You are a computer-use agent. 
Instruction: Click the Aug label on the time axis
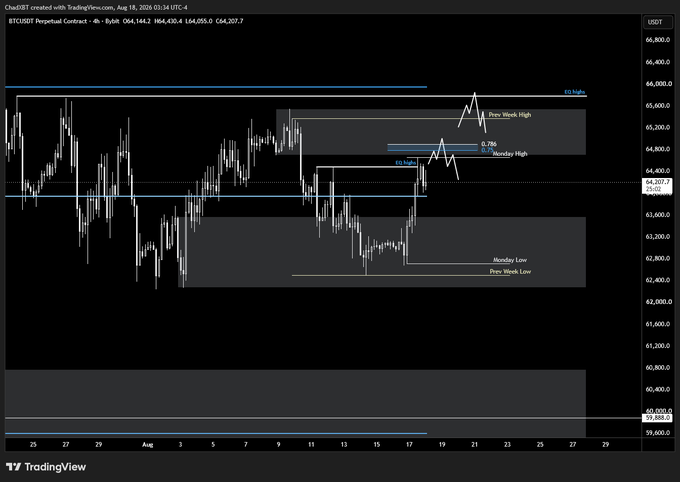[147, 444]
